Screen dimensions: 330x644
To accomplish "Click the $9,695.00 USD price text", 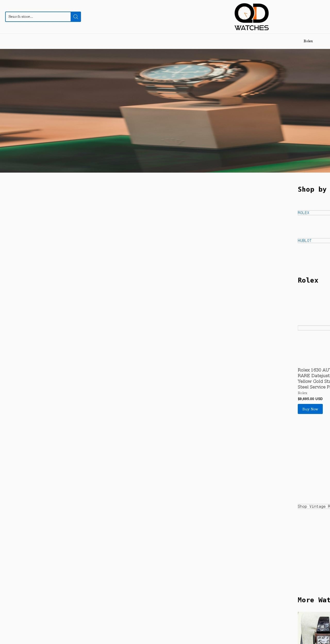I will pyautogui.click(x=310, y=399).
